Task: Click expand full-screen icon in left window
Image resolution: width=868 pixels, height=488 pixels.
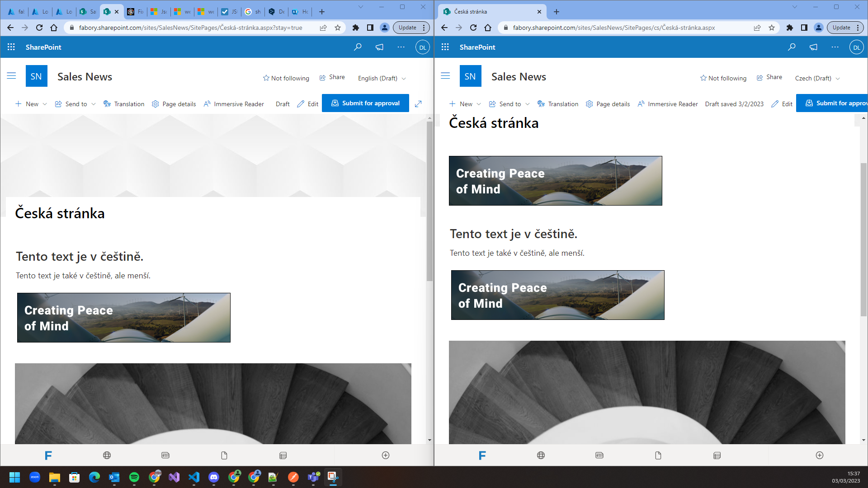Action: tap(418, 103)
